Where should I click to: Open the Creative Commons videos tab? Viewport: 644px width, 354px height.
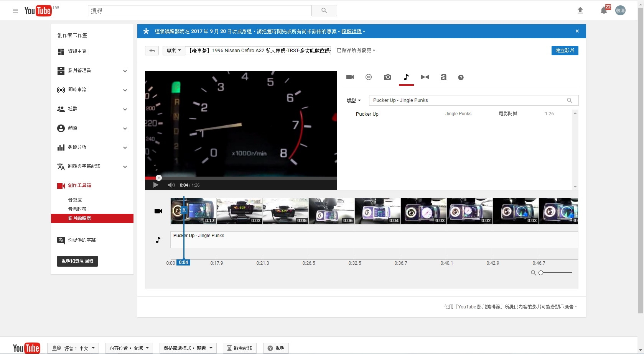368,77
